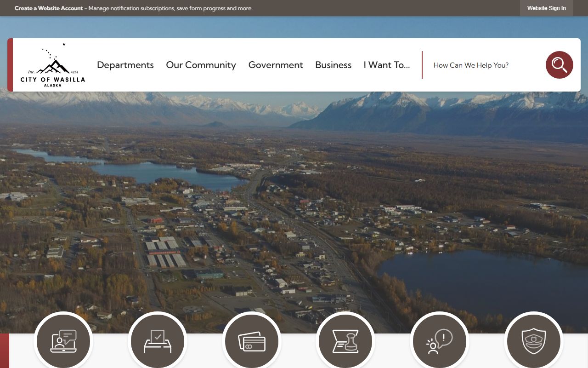This screenshot has width=588, height=368.
Task: Open the Government navigation item
Action: [x=276, y=65]
